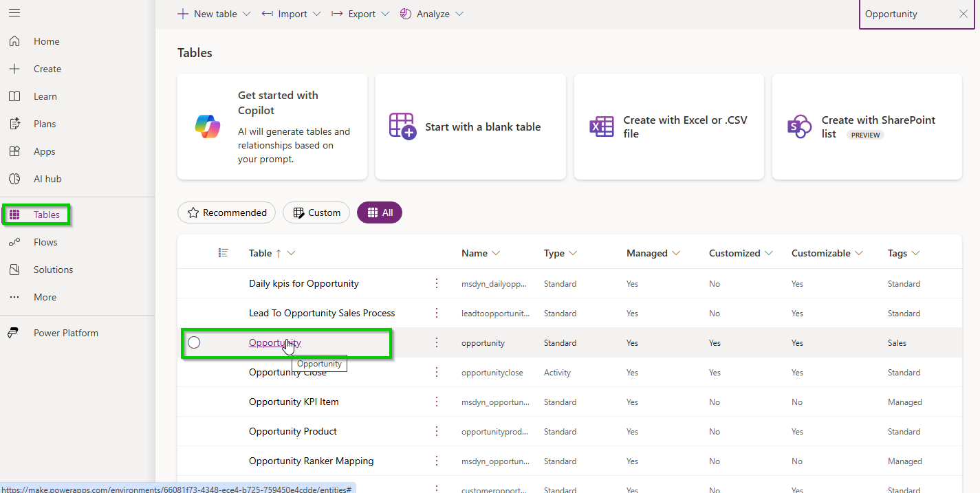Open Solutions in left navigation
980x493 pixels.
click(53, 270)
